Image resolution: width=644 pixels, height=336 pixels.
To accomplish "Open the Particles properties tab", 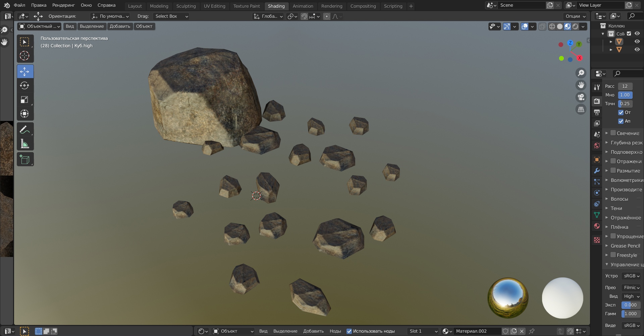I will click(x=597, y=182).
